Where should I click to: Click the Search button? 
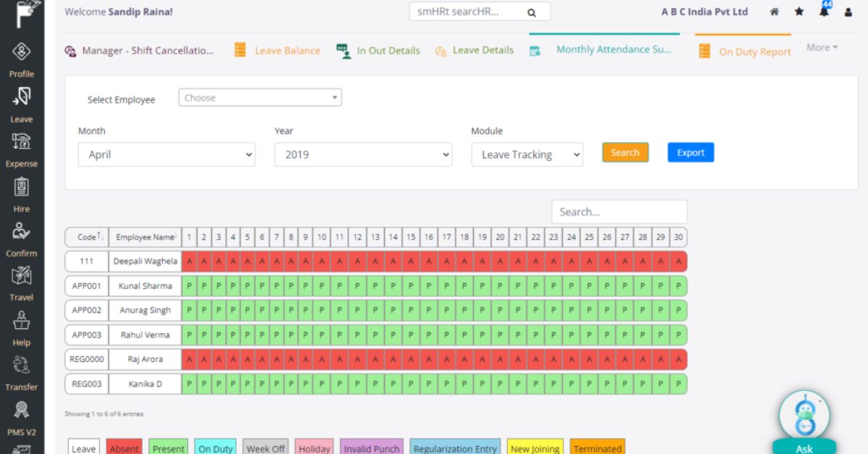624,152
